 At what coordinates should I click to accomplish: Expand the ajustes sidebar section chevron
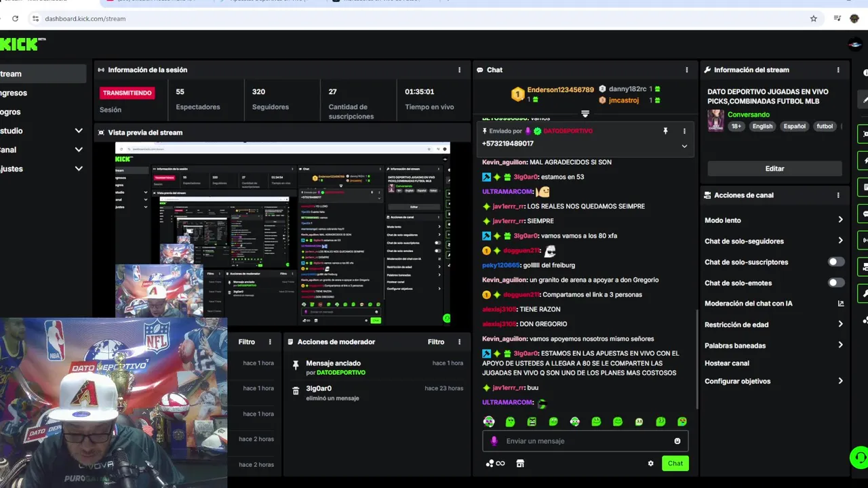[x=79, y=169]
